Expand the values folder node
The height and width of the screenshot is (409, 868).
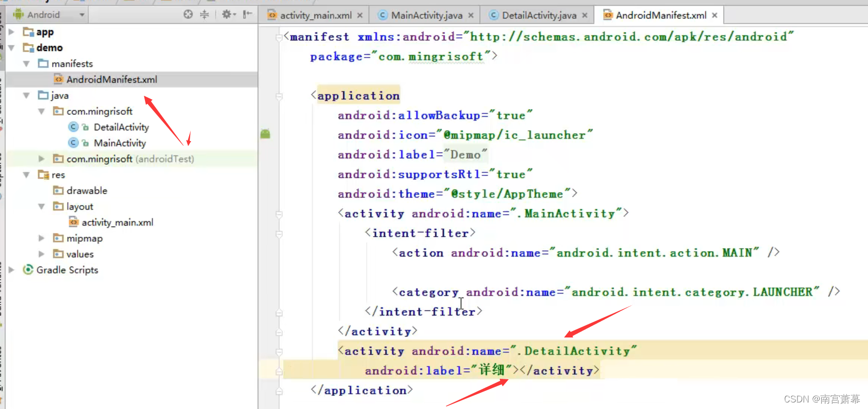(x=41, y=254)
